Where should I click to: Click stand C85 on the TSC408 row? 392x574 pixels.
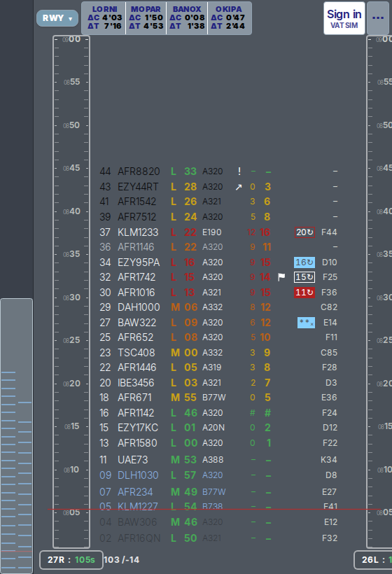pyautogui.click(x=329, y=352)
